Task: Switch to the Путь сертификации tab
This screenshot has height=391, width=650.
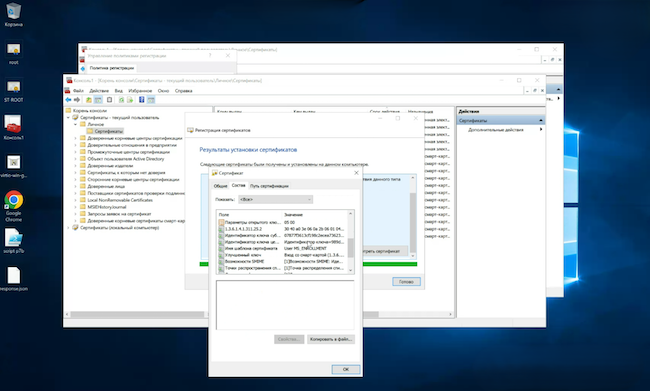Action: [x=269, y=186]
